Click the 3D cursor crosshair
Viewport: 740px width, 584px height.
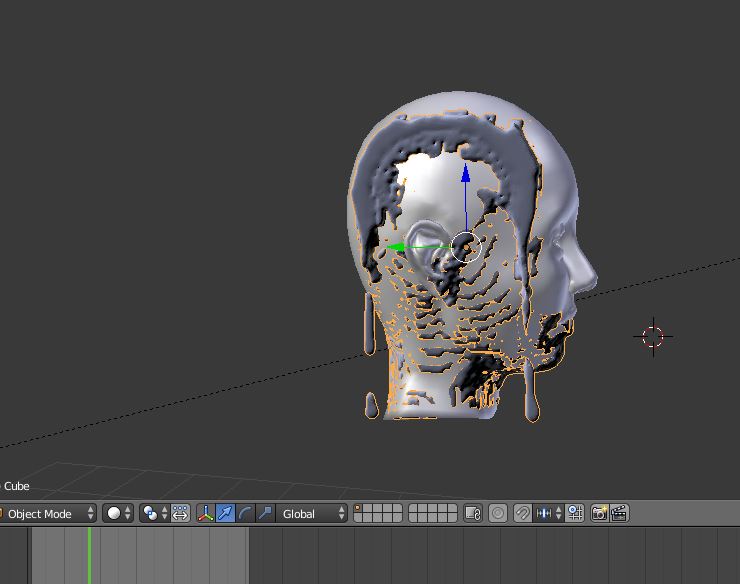pyautogui.click(x=653, y=337)
